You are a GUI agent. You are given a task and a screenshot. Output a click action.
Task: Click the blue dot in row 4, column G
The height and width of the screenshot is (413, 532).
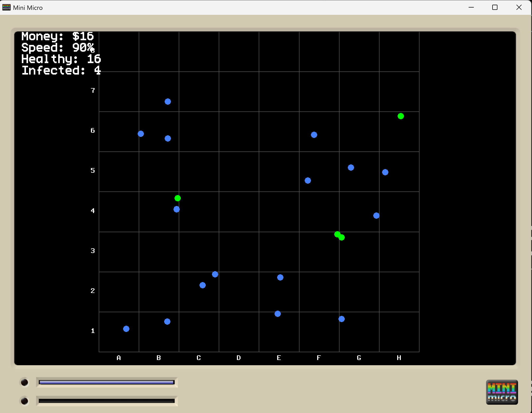(376, 216)
